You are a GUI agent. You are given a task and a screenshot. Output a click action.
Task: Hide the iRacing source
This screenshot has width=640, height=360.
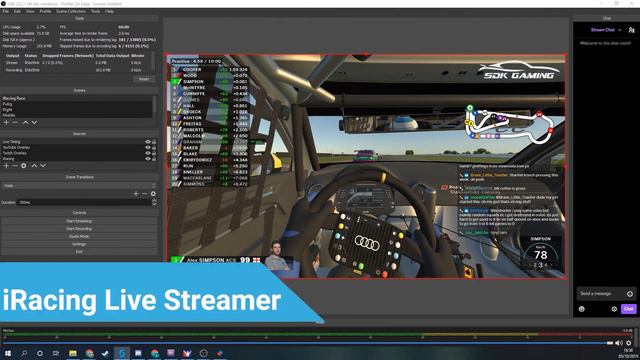(148, 159)
